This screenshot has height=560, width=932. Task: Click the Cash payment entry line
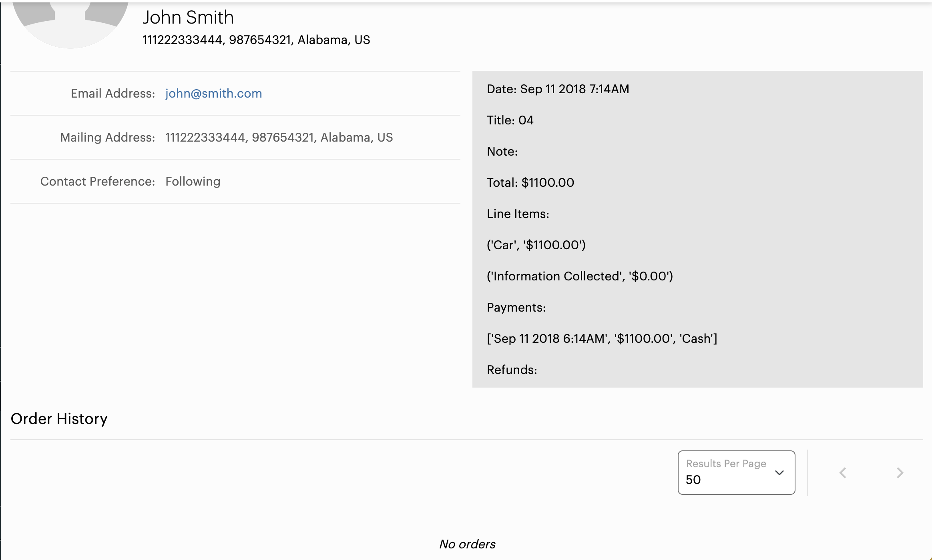pyautogui.click(x=602, y=338)
